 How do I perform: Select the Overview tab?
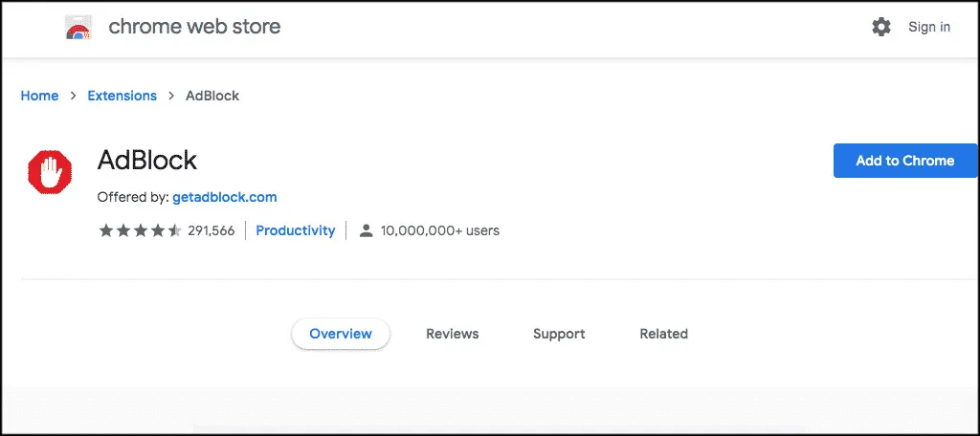pos(341,334)
